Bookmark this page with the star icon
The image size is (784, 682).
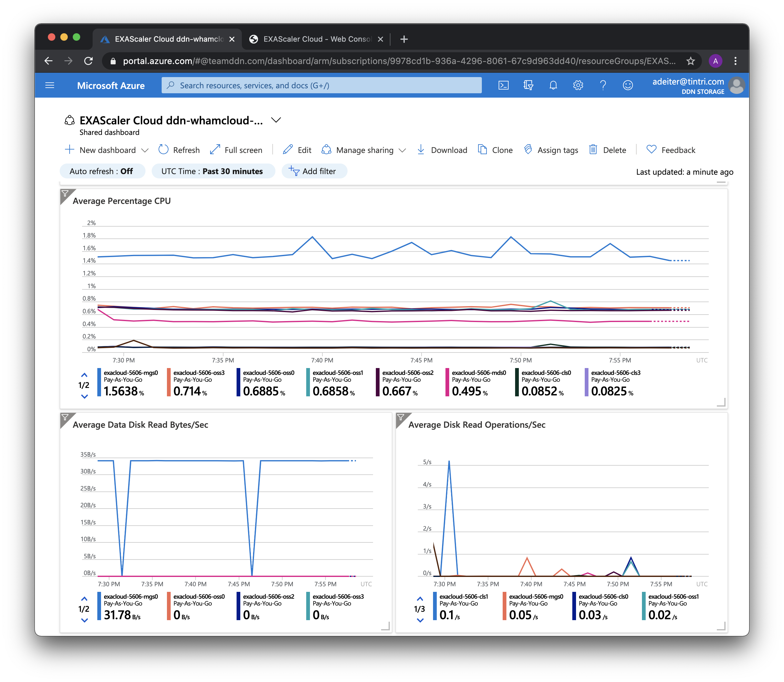(x=690, y=61)
